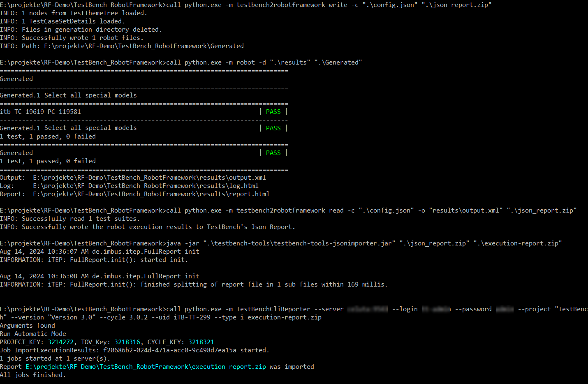Click cyan execution-report.zip path
This screenshot has height=384, width=588.
point(146,367)
